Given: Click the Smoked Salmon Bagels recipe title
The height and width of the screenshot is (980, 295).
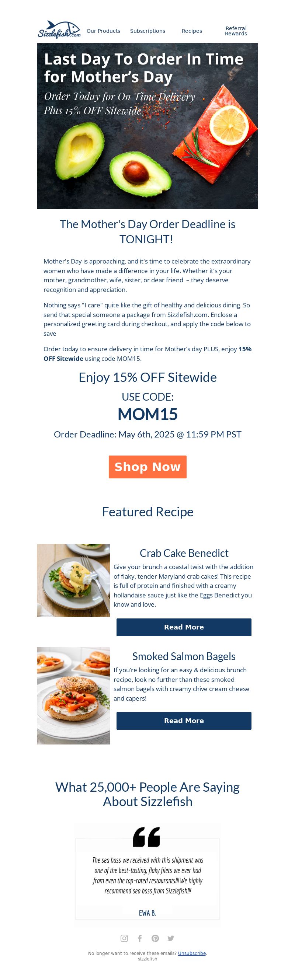Looking at the screenshot, I should pyautogui.click(x=184, y=657).
